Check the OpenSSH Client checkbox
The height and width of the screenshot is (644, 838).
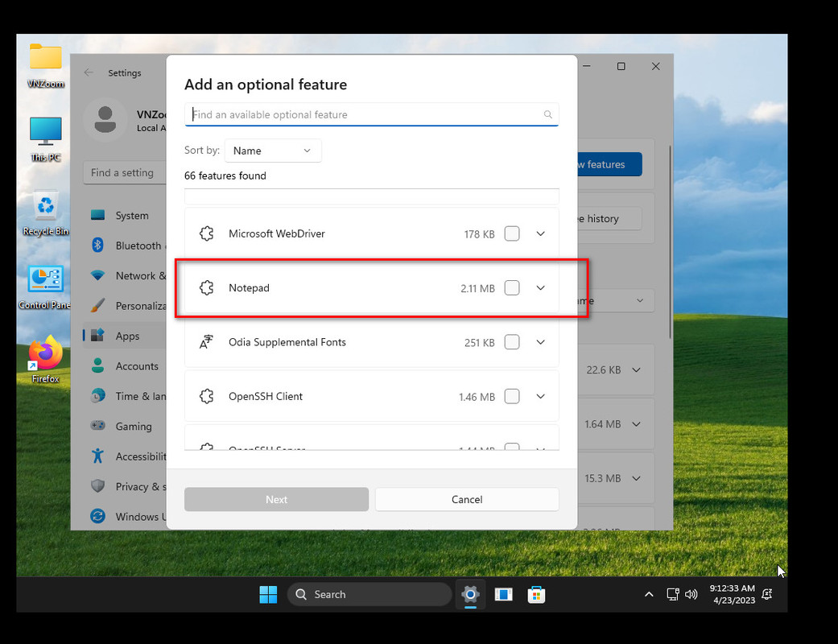512,396
